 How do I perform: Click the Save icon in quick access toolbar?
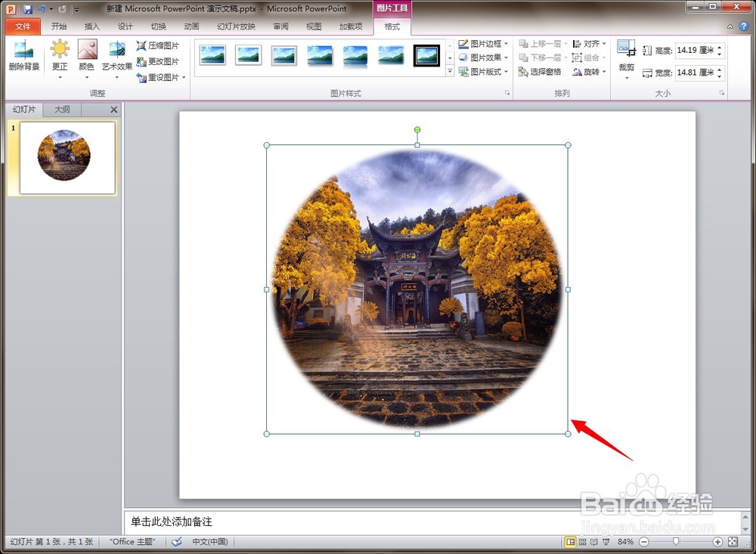(x=27, y=8)
